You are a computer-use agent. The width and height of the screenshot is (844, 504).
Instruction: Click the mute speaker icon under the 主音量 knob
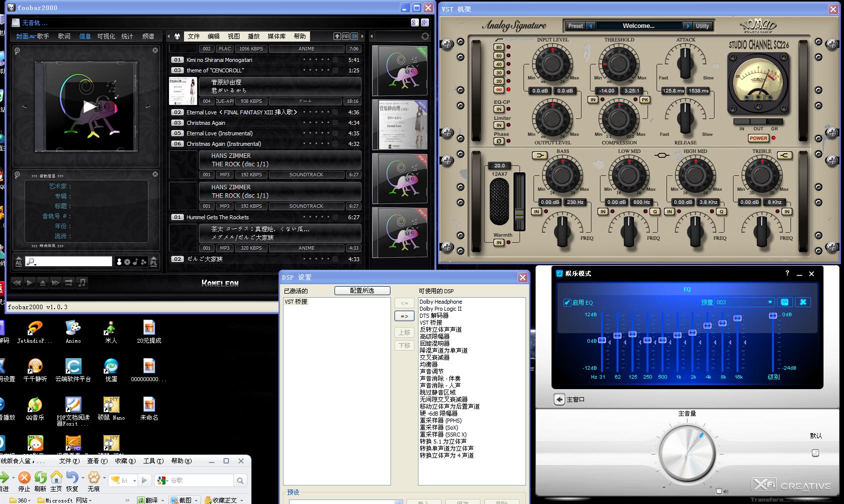pos(719,492)
